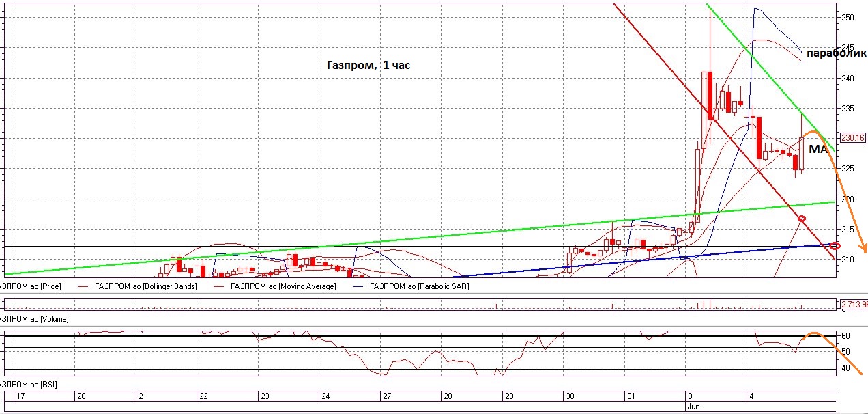Click date label 22 on time axis
Viewport: 868px width, 414px height.
tap(203, 396)
